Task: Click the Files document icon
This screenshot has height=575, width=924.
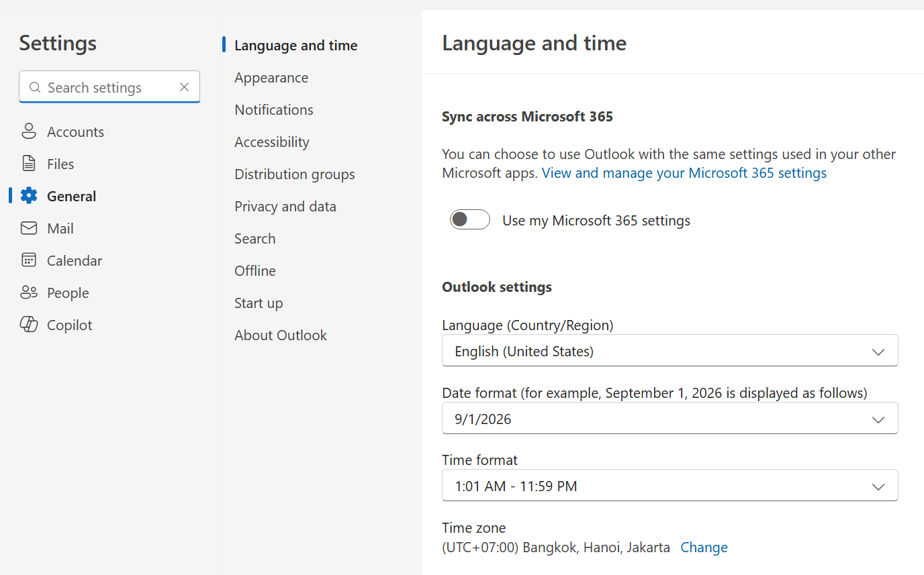Action: click(29, 164)
